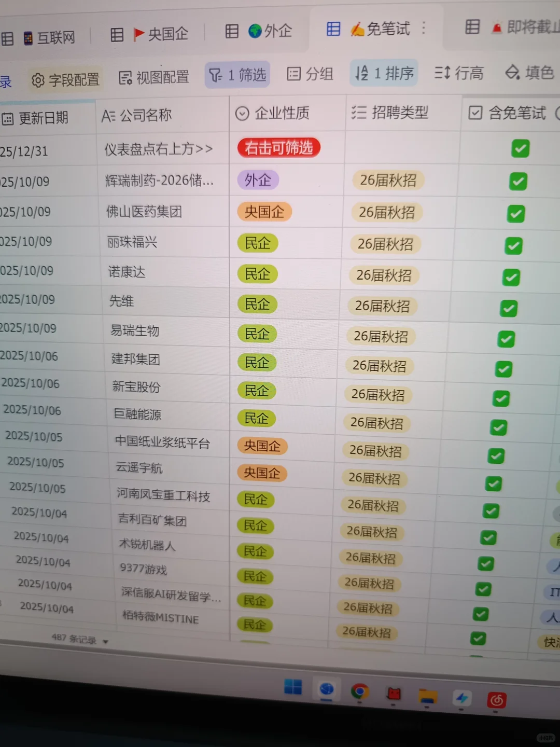Select the 民企 tag in 丽珠福兴 row
Viewport: 560px width, 747px height.
point(258,243)
